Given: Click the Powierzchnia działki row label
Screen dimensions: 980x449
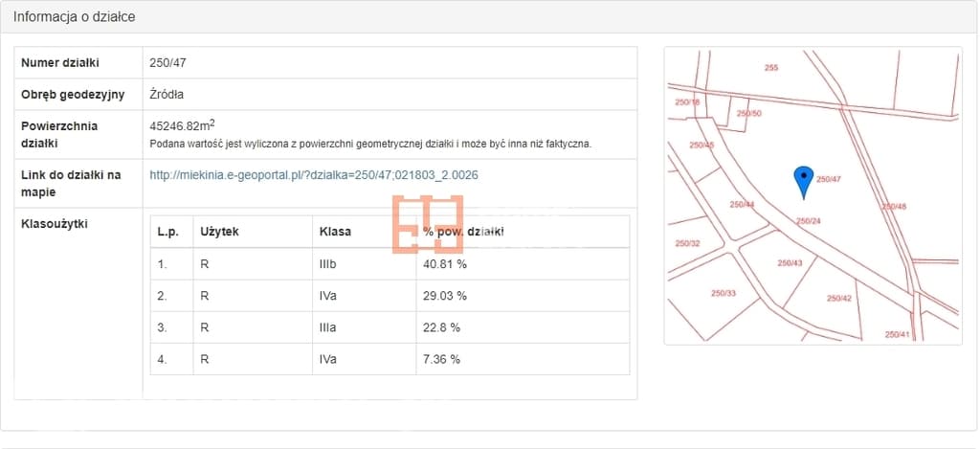Looking at the screenshot, I should tap(59, 134).
